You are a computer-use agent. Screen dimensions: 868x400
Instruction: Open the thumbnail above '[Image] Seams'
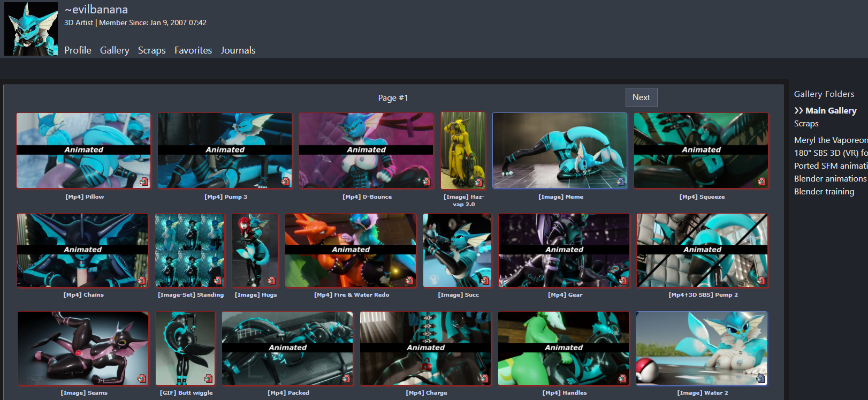click(x=83, y=349)
